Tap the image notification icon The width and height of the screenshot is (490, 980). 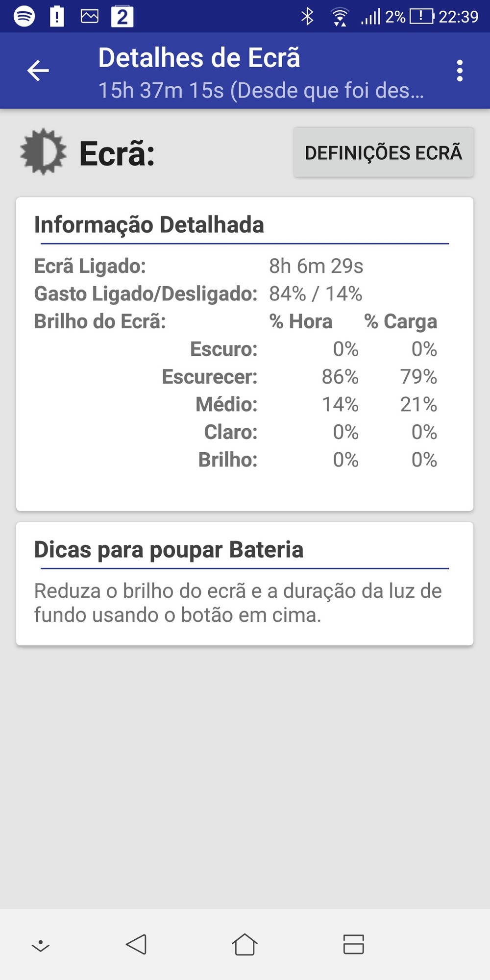[89, 17]
